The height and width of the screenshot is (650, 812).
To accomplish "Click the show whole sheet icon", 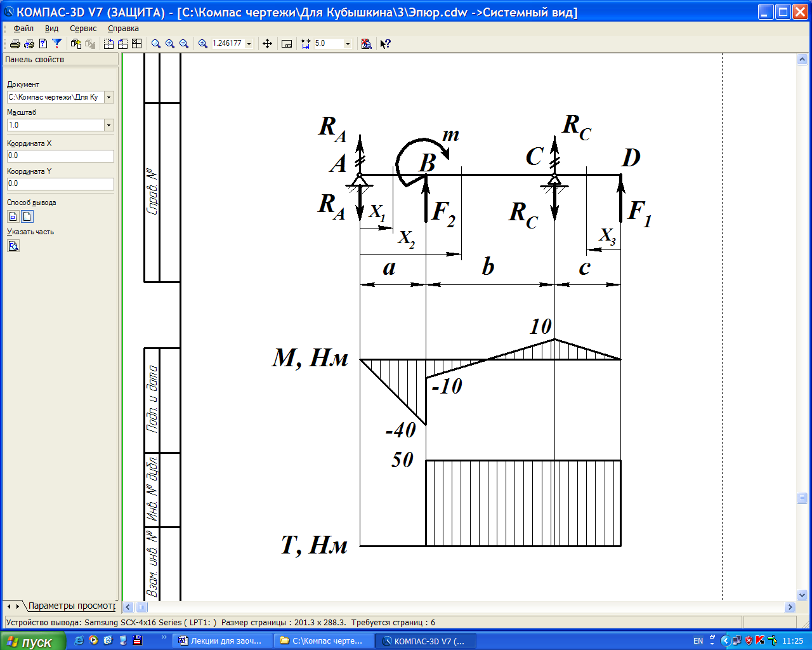I will [x=287, y=44].
